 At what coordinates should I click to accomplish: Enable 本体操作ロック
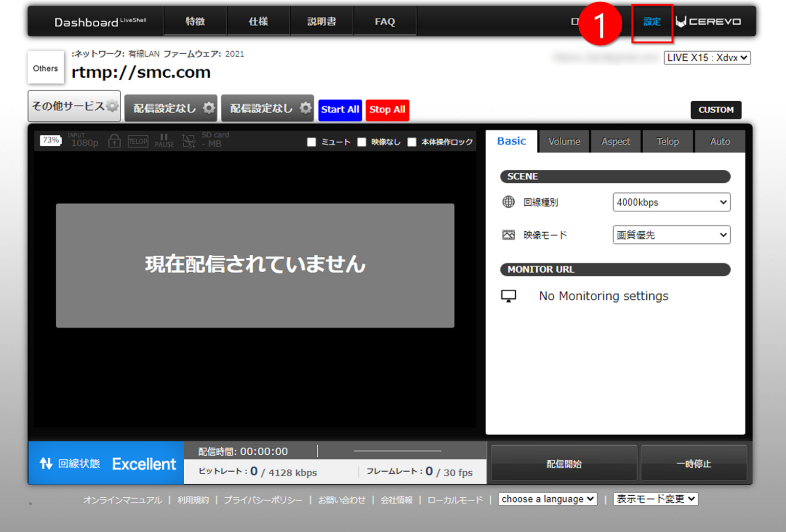click(x=412, y=142)
